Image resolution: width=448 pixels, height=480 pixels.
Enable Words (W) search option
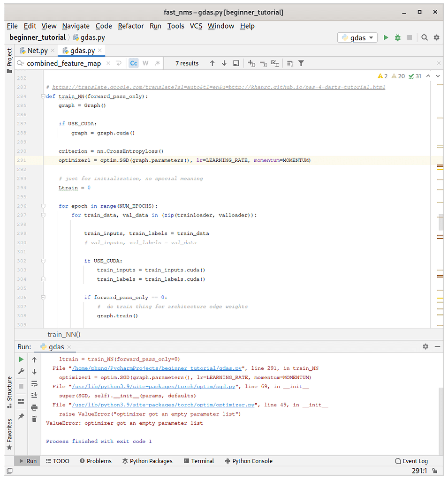[x=145, y=63]
